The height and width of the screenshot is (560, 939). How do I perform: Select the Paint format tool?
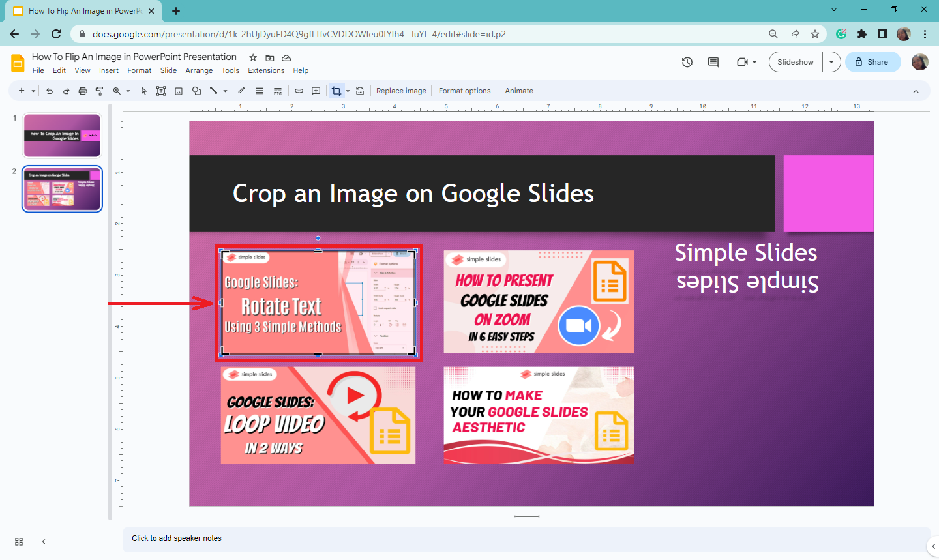98,91
